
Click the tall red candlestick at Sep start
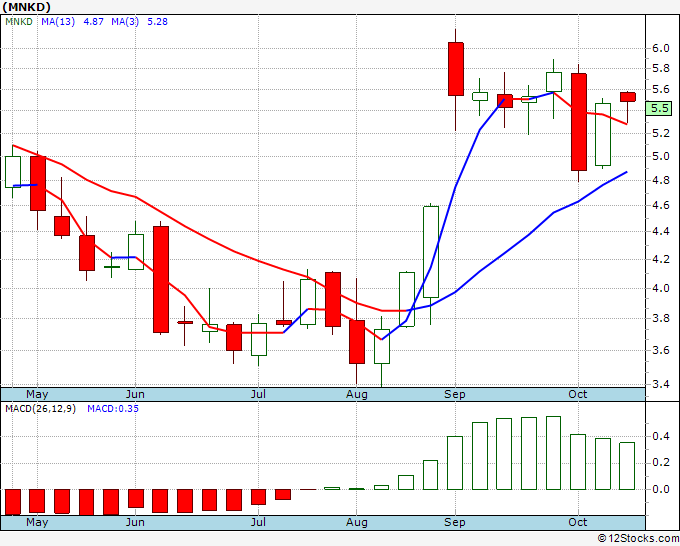[x=456, y=69]
